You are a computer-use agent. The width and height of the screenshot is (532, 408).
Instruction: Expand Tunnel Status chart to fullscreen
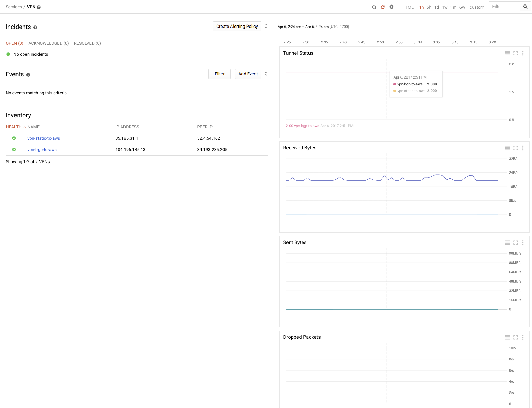coord(515,53)
